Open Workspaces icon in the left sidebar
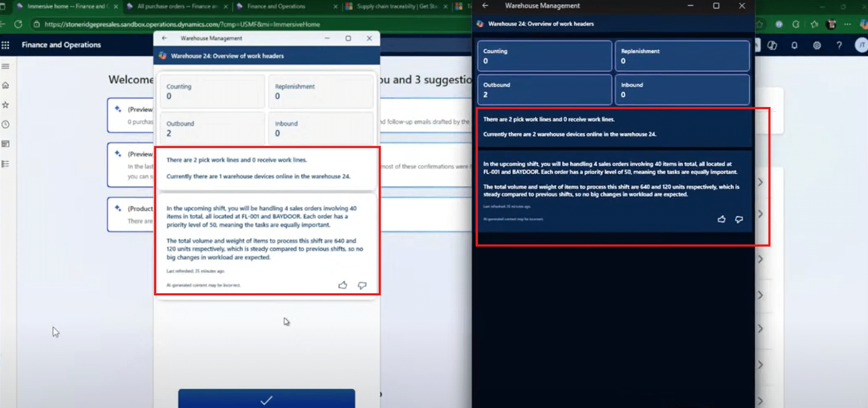Screen dimensions: 868x408 pos(5,144)
